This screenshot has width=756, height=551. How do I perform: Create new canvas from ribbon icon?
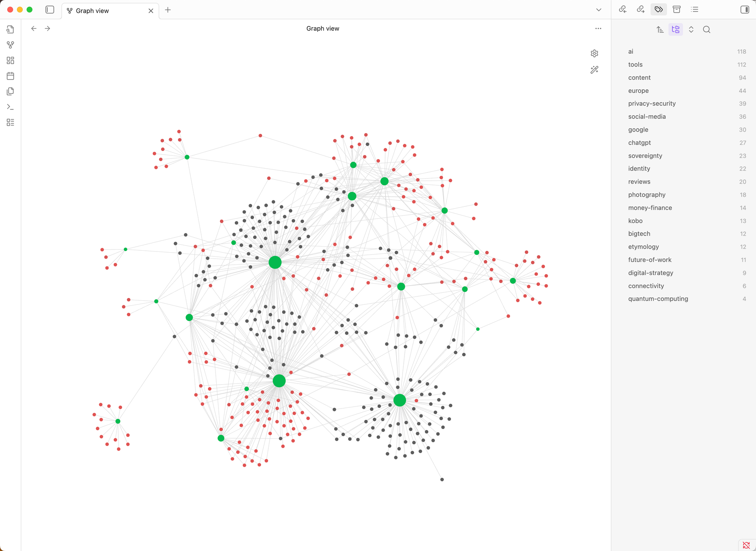pos(10,61)
